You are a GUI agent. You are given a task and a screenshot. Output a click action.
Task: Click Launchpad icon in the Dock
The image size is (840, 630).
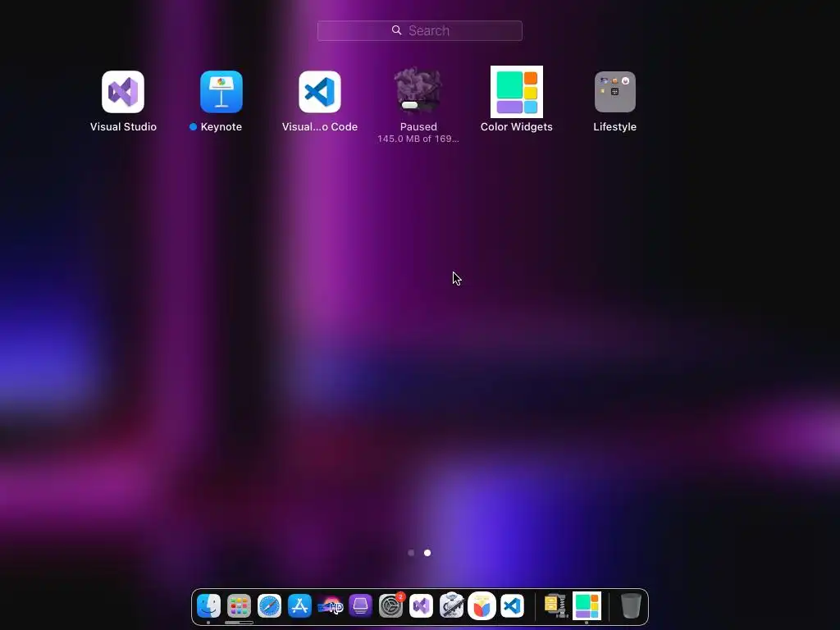[239, 606]
